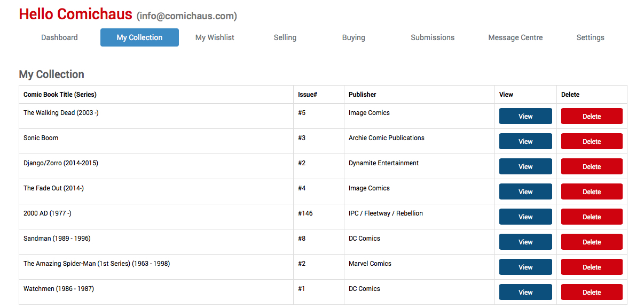View the Django/Zorro #2 entry

point(525,166)
